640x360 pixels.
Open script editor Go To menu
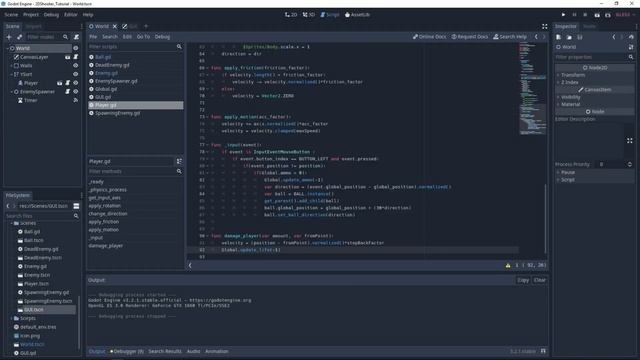pos(143,37)
